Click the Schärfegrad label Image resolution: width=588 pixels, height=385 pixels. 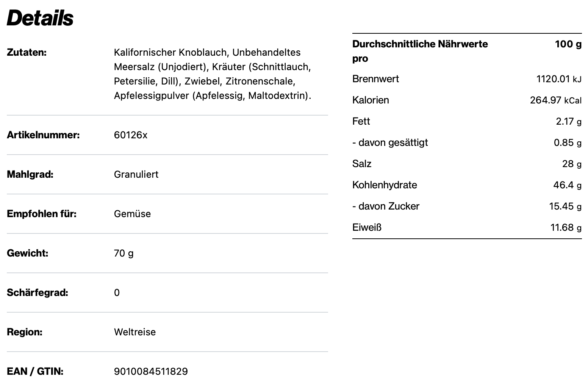[38, 293]
